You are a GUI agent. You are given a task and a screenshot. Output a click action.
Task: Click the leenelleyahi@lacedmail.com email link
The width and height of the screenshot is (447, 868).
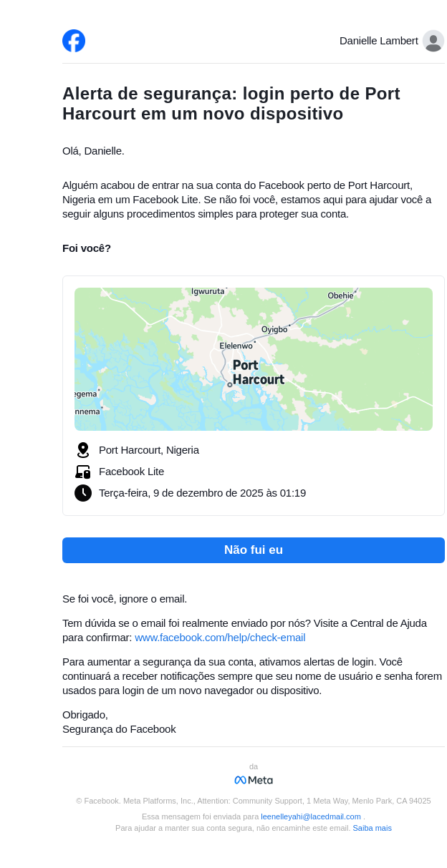(311, 816)
